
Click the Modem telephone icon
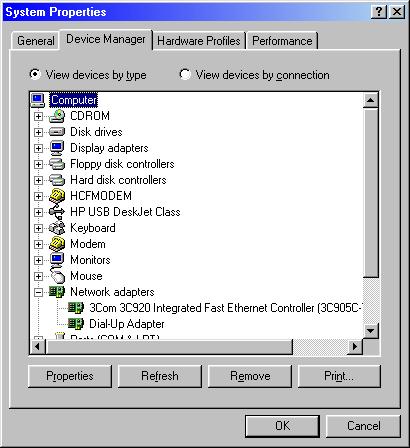pos(57,244)
